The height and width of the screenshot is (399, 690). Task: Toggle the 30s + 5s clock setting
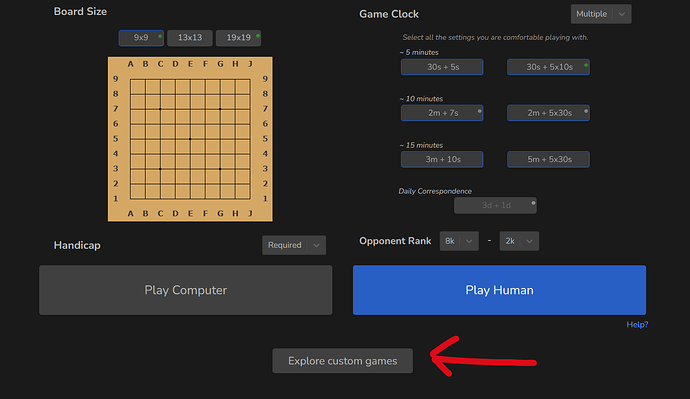tap(442, 67)
